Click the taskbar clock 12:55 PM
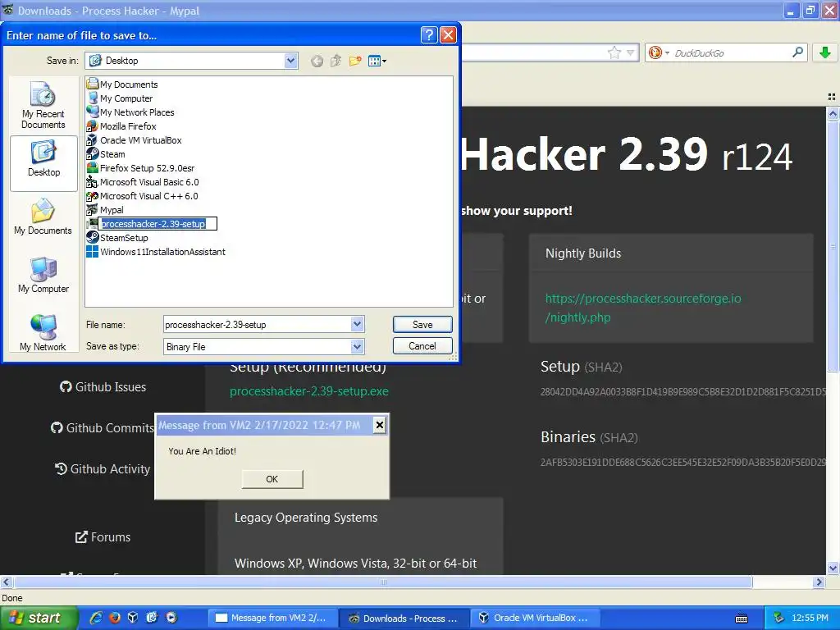Viewport: 840px width, 630px height. click(x=810, y=618)
